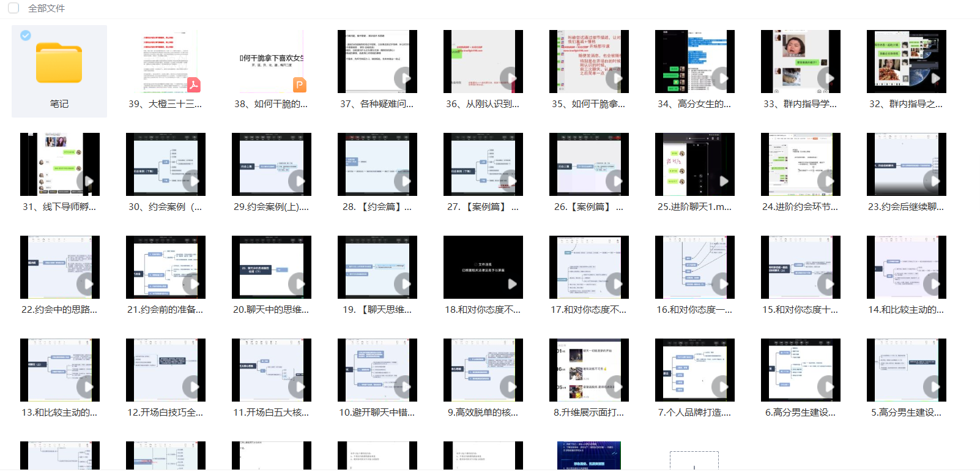
Task: Play video 37、各种疑难问 via play icon
Action: click(x=403, y=78)
